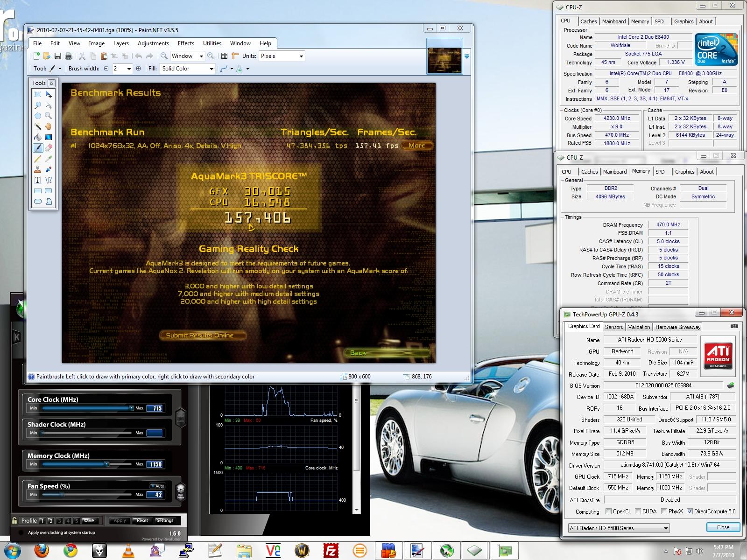
Task: Select the Lasso Select tool
Action: coord(38,105)
